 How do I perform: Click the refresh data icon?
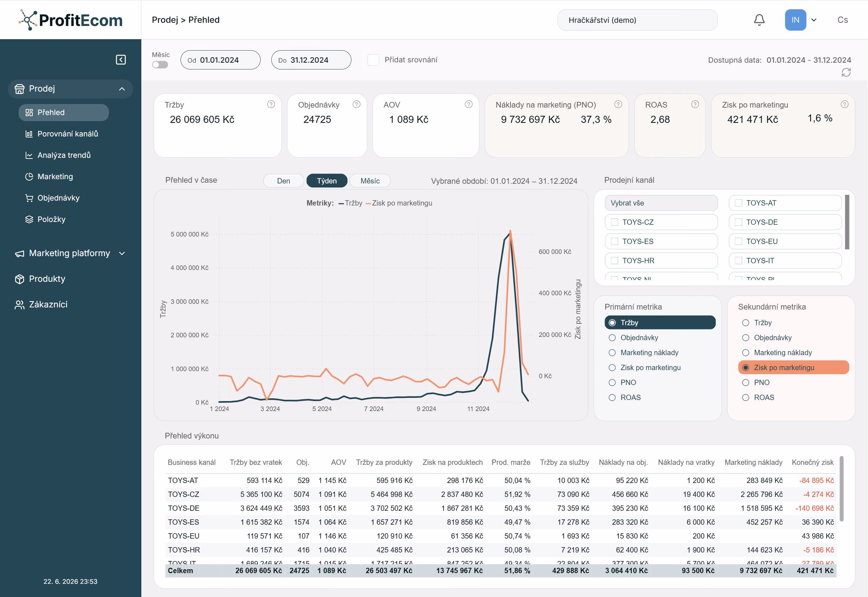point(846,72)
